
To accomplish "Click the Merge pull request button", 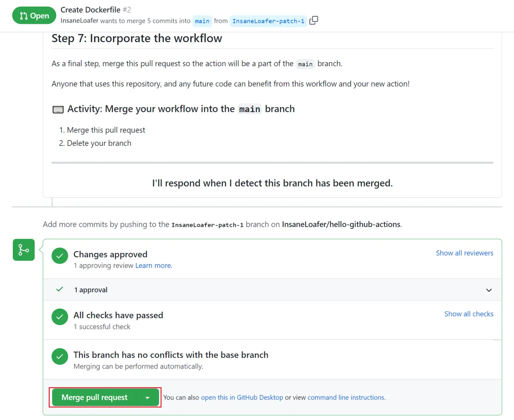I will click(x=94, y=397).
